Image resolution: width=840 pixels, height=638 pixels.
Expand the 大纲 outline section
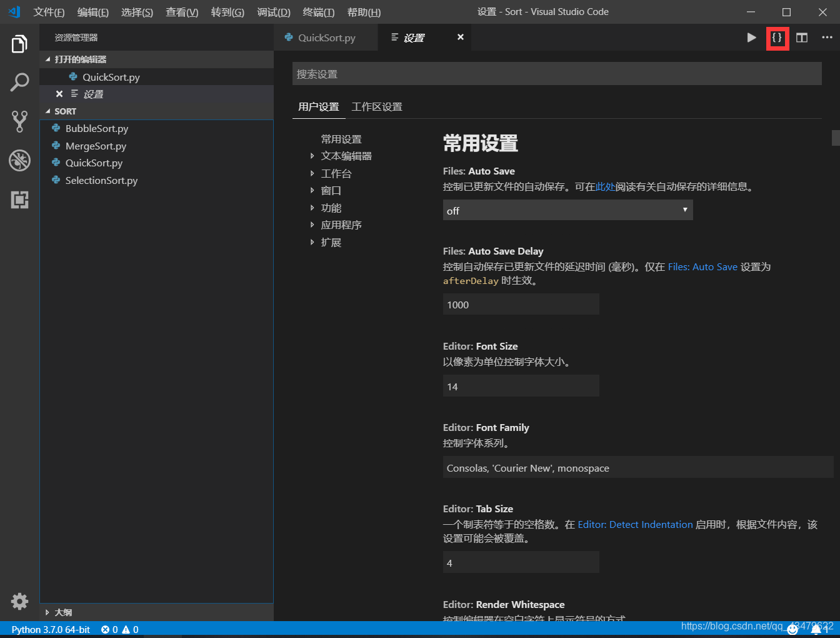click(x=156, y=612)
